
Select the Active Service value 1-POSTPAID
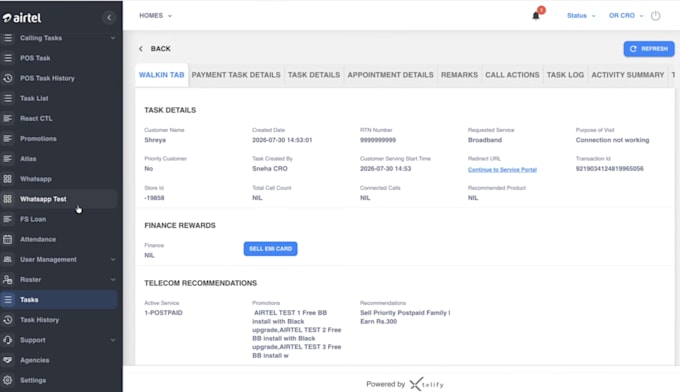tap(163, 313)
